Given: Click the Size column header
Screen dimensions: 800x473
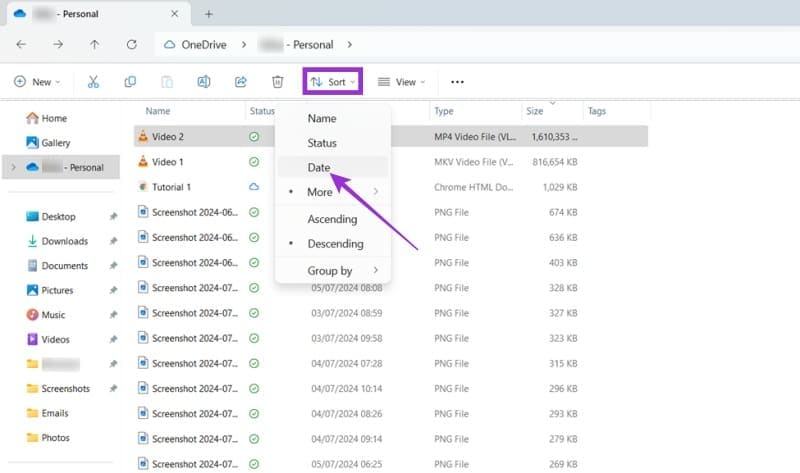Looking at the screenshot, I should (x=534, y=111).
